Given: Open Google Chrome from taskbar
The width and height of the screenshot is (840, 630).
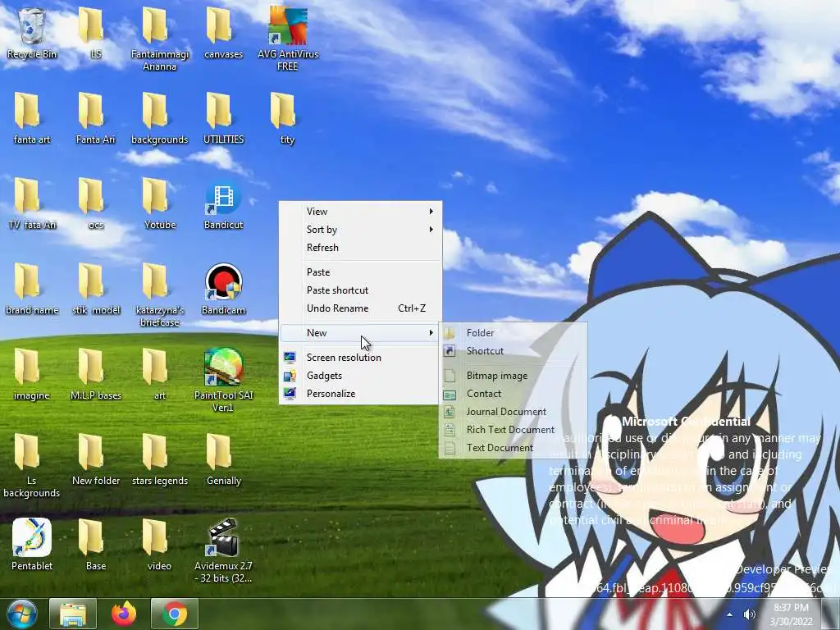Looking at the screenshot, I should 175,614.
